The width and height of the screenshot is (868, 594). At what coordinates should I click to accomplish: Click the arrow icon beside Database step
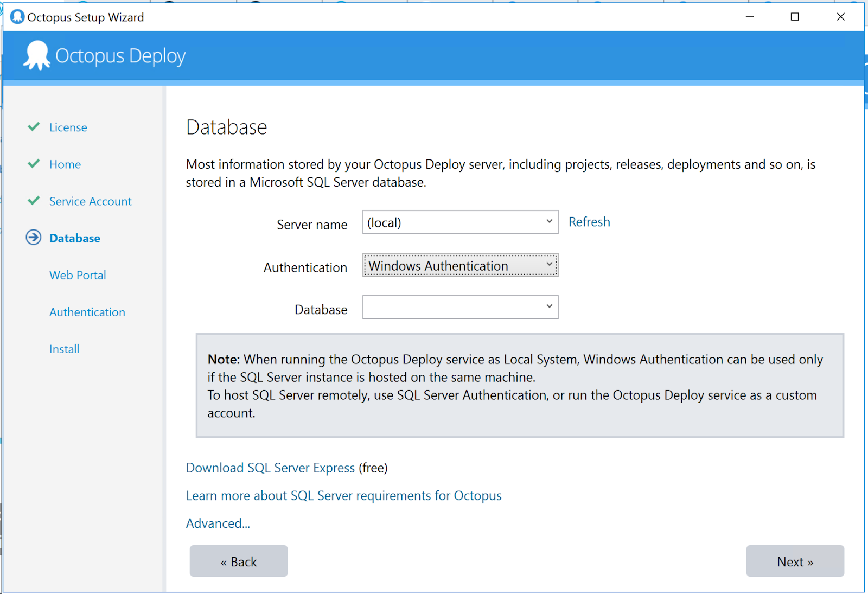pos(34,238)
